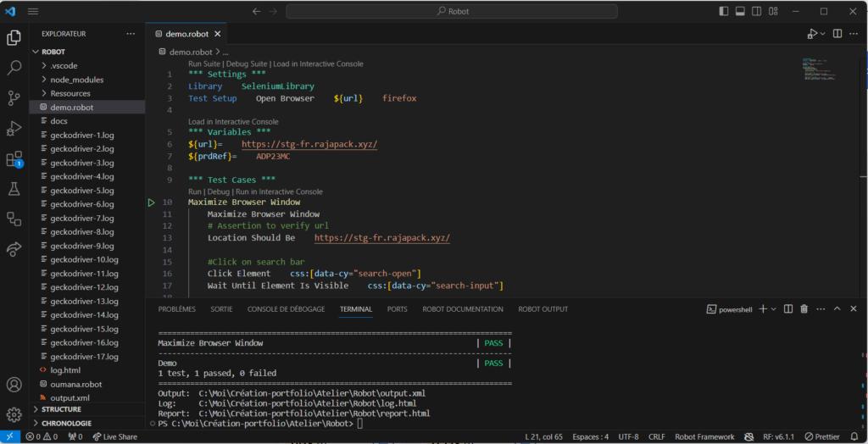
Task: Open the hamburger application menu
Action: tap(33, 12)
